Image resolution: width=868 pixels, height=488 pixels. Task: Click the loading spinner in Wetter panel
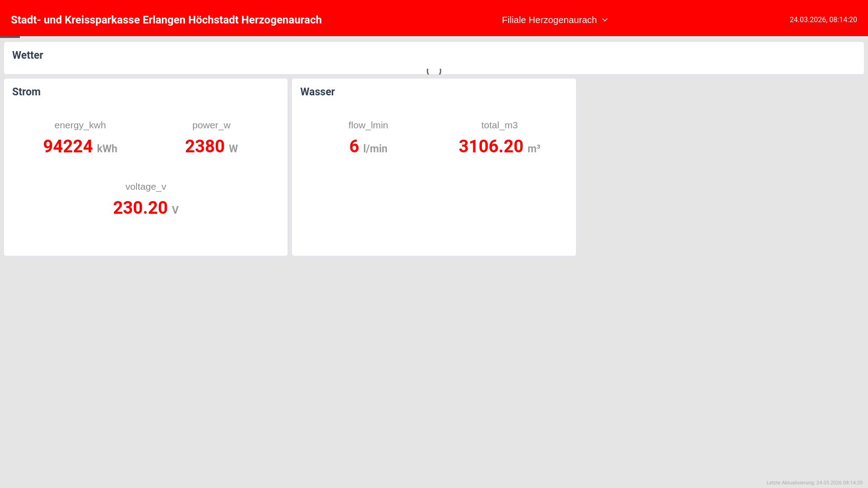point(434,70)
